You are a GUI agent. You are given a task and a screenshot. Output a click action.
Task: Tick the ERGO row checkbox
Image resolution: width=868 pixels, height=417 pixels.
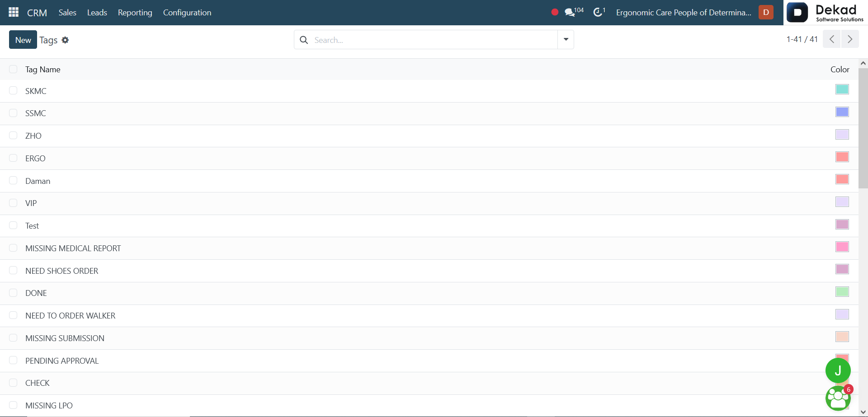coord(13,158)
